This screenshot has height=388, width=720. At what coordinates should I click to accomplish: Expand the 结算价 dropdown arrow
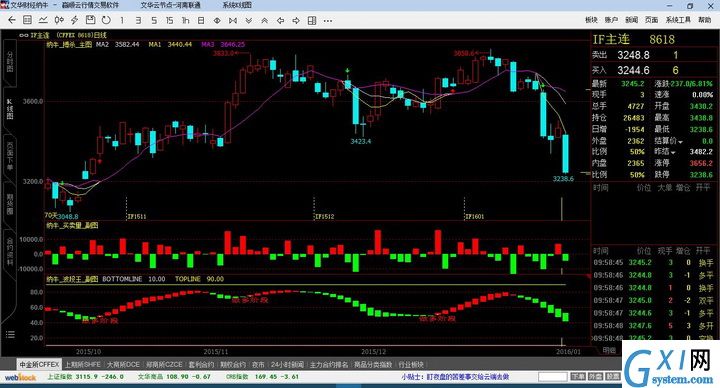[680, 142]
